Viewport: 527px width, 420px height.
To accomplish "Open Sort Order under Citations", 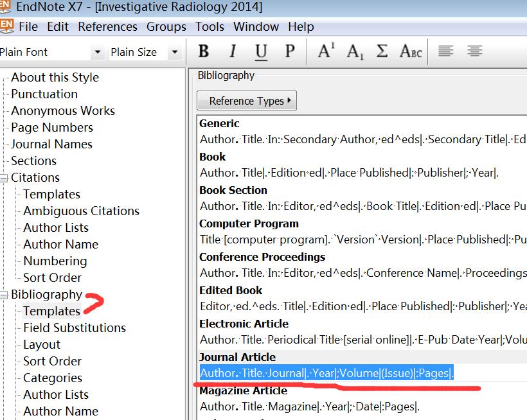I will [53, 277].
